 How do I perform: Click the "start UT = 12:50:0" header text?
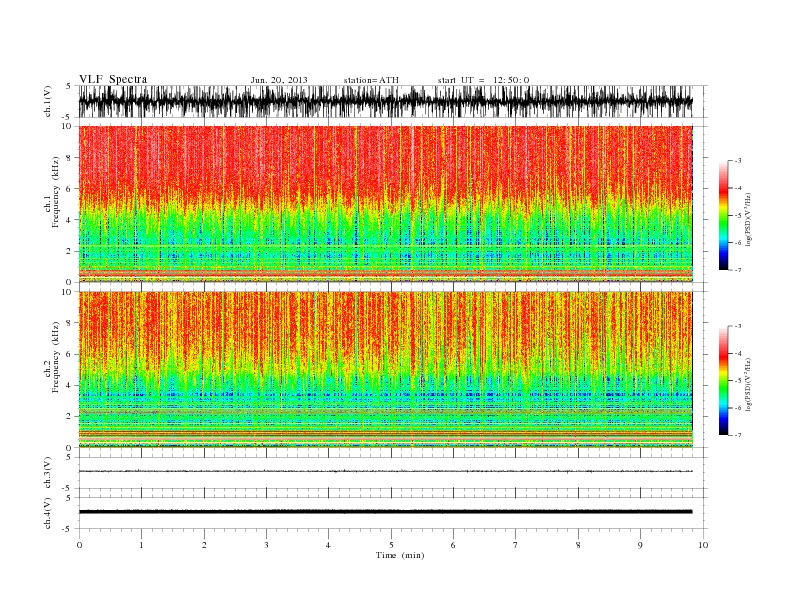click(x=483, y=80)
